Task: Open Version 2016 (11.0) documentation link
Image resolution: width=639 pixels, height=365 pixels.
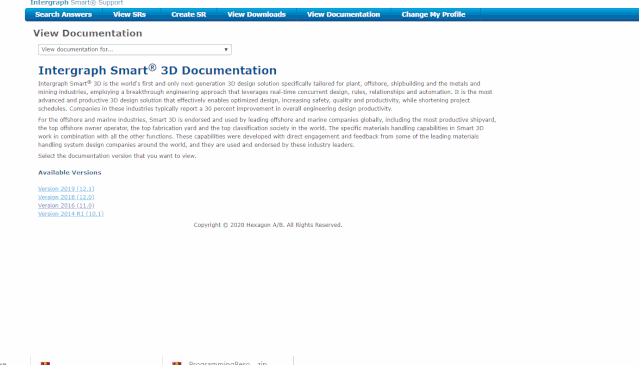Action: pyautogui.click(x=66, y=205)
